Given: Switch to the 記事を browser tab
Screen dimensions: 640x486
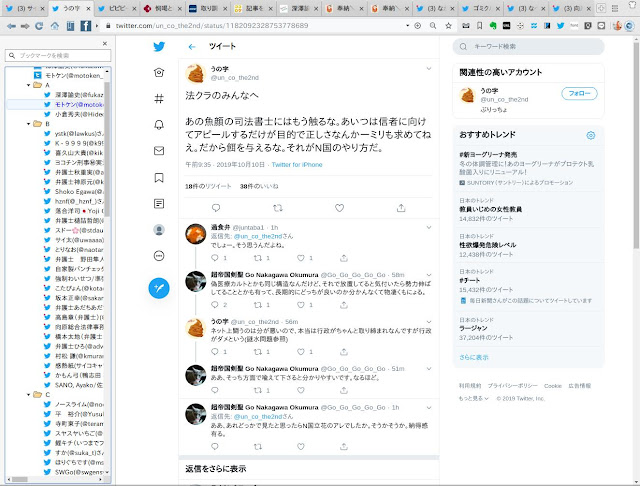Looking at the screenshot, I should (254, 8).
